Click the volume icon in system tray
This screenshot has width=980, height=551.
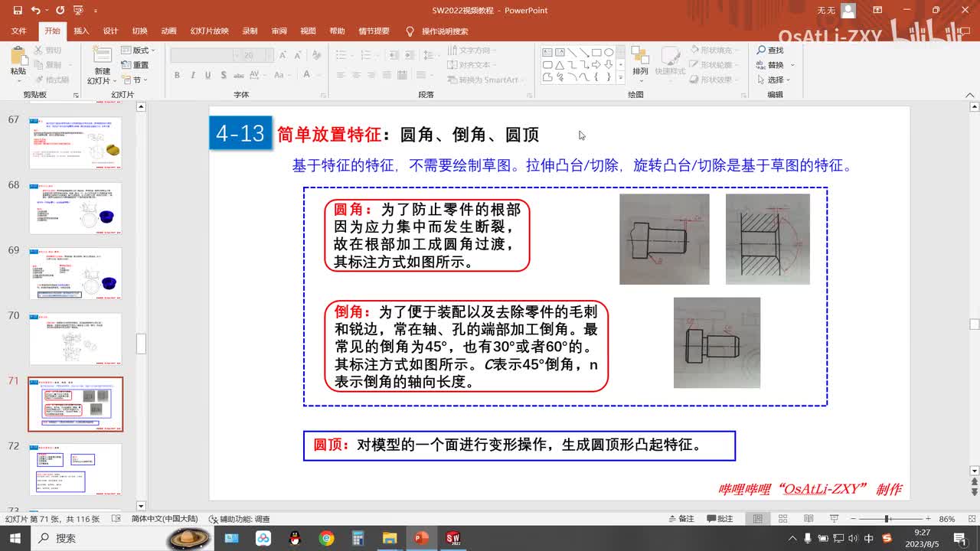[852, 538]
